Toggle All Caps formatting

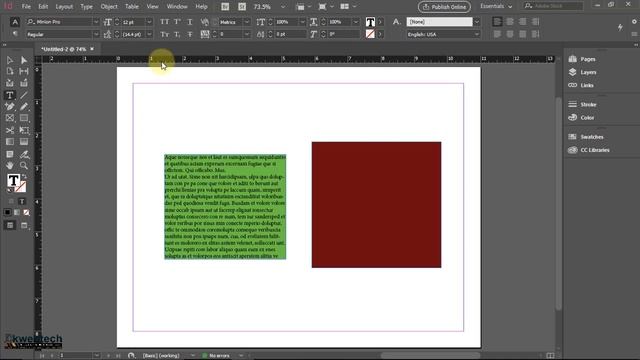tap(164, 22)
